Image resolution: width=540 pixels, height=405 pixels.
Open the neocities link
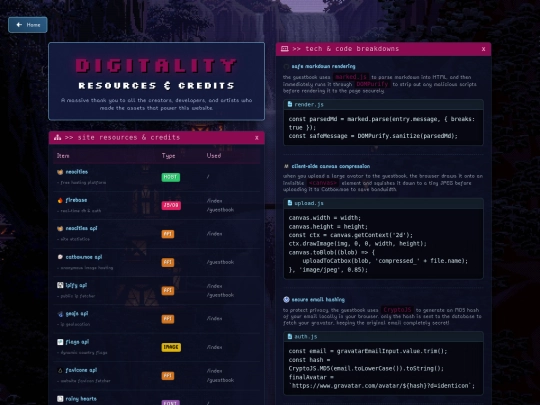tap(76, 172)
